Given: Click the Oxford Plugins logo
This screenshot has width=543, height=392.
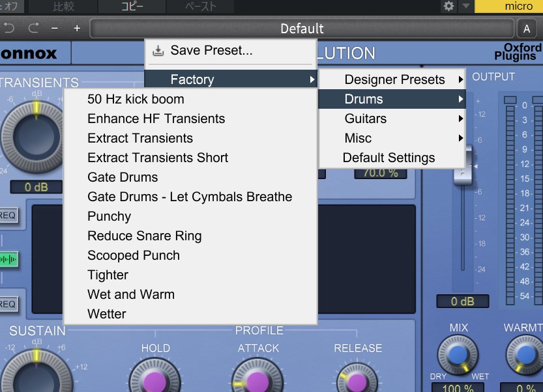Looking at the screenshot, I should tap(522, 52).
